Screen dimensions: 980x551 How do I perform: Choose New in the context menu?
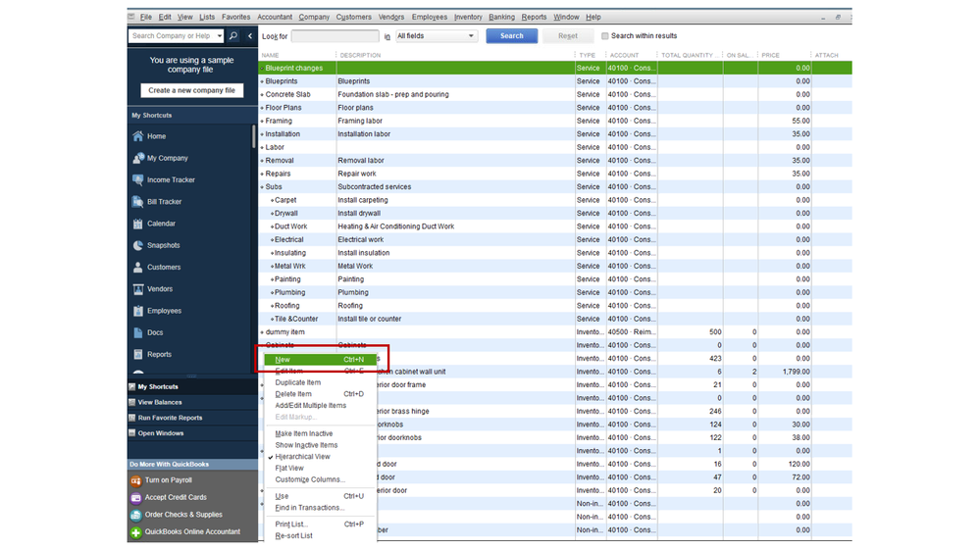pos(320,360)
